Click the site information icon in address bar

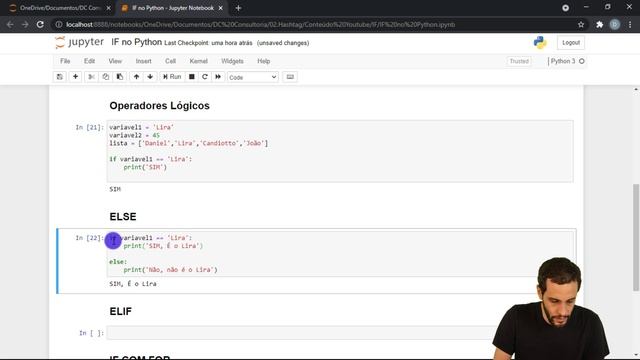(x=59, y=24)
